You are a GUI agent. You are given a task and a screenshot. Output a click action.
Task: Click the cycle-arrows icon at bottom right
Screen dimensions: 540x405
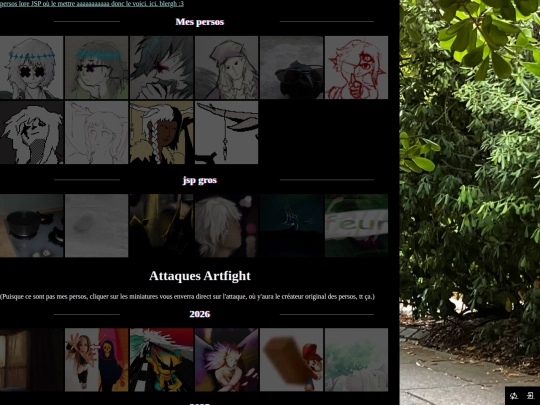point(514,395)
